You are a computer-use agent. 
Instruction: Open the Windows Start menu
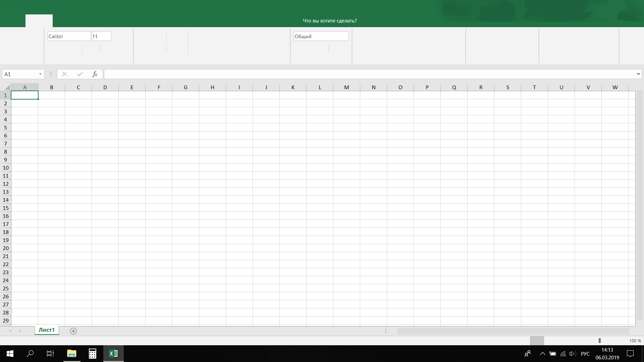pos(10,353)
